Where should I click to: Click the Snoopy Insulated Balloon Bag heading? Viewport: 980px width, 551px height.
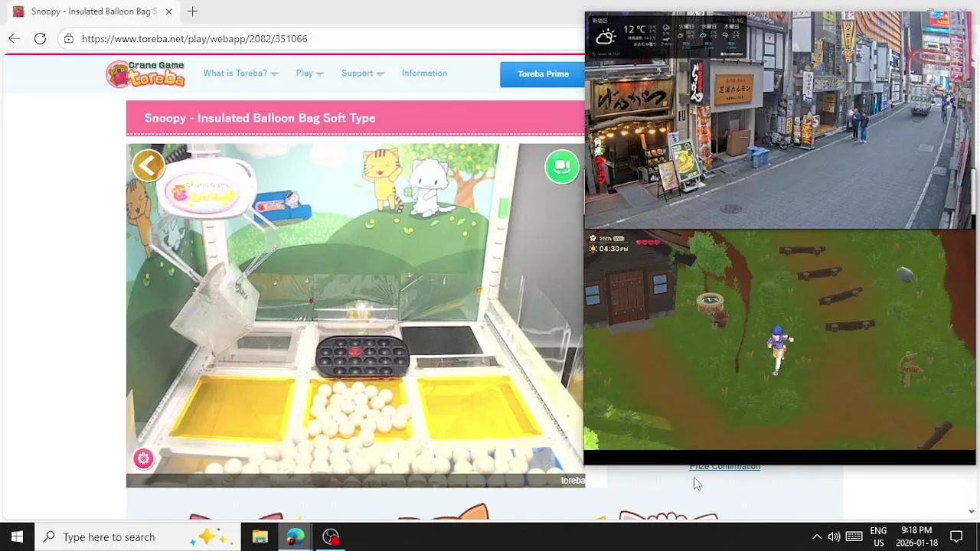(260, 118)
